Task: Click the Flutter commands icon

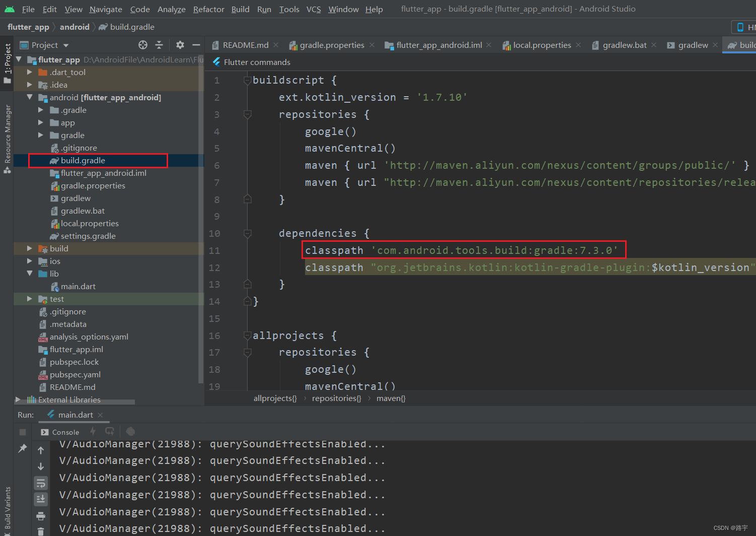Action: point(216,61)
